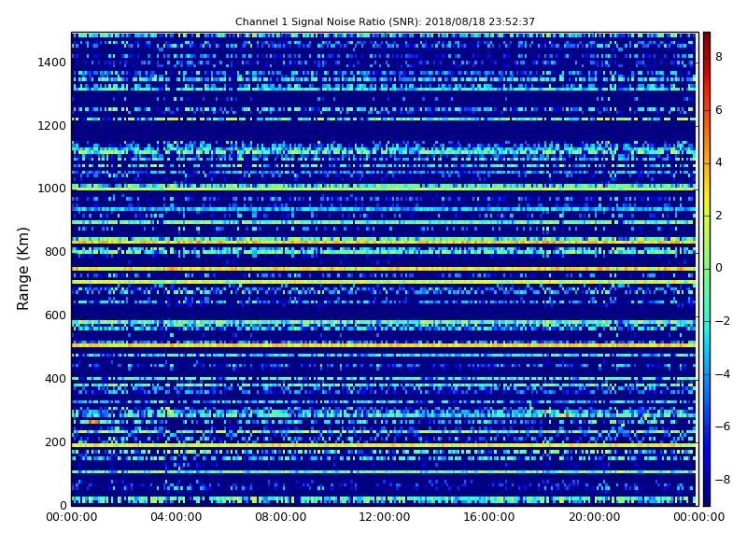The image size is (747, 560).
Task: Click the colorbar value 4 label
Action: [x=719, y=162]
